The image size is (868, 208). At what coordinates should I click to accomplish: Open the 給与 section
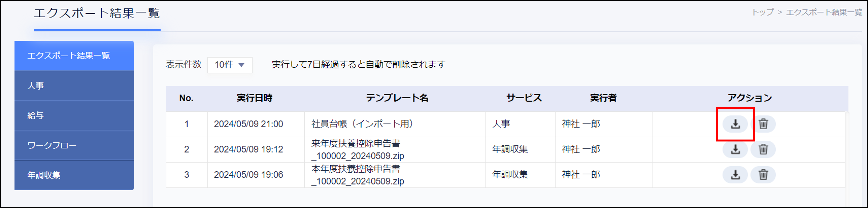pos(73,116)
